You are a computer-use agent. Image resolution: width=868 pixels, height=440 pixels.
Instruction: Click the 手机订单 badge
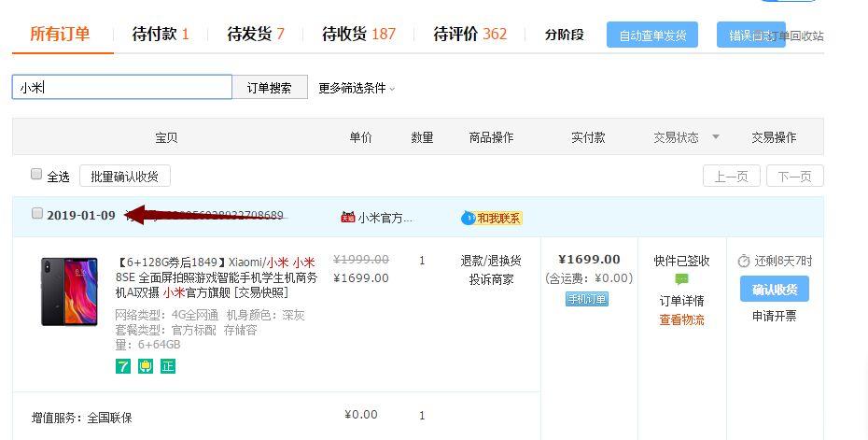click(x=587, y=299)
